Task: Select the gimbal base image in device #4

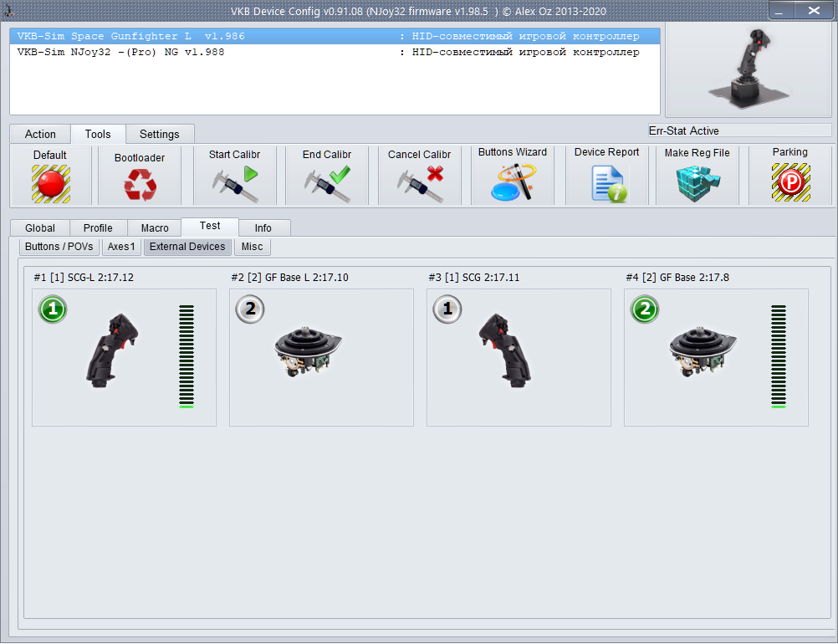Action: 703,351
